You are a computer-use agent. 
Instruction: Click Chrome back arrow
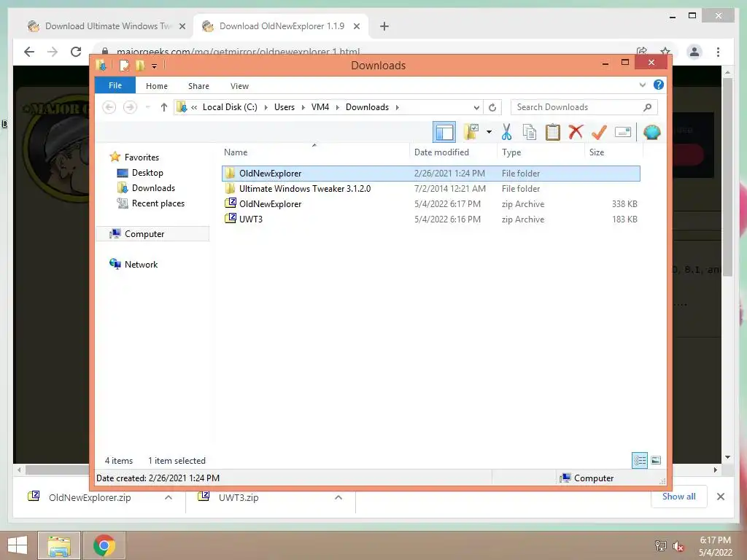click(29, 52)
